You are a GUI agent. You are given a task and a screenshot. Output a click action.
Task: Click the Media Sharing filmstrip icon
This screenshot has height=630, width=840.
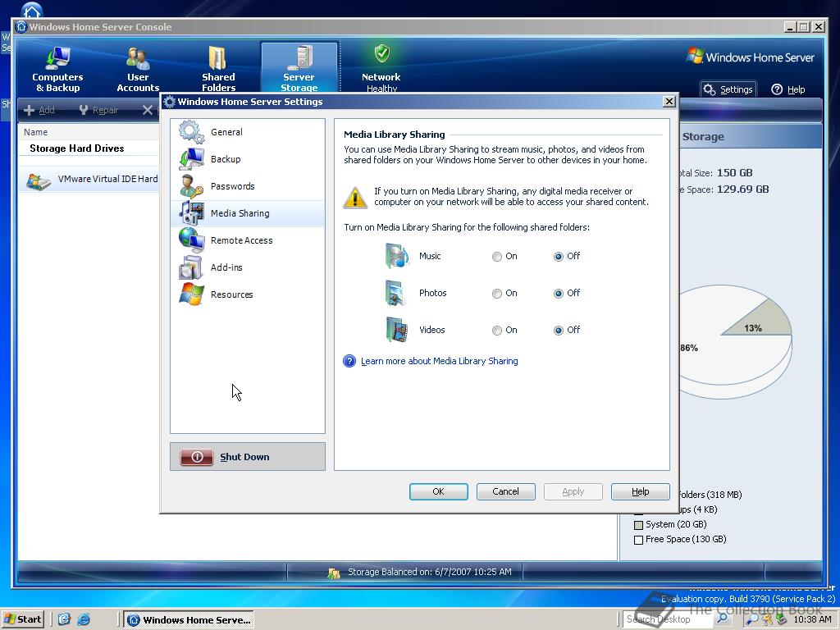[x=191, y=213]
